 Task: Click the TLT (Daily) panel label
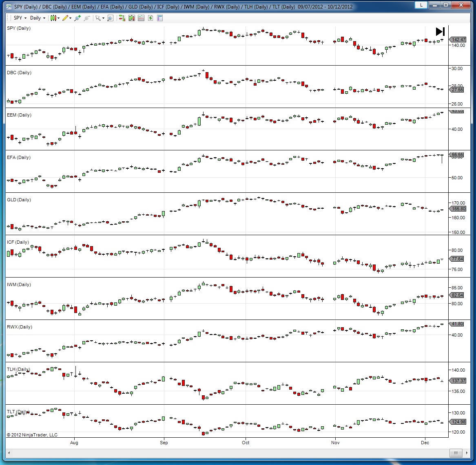18,412
